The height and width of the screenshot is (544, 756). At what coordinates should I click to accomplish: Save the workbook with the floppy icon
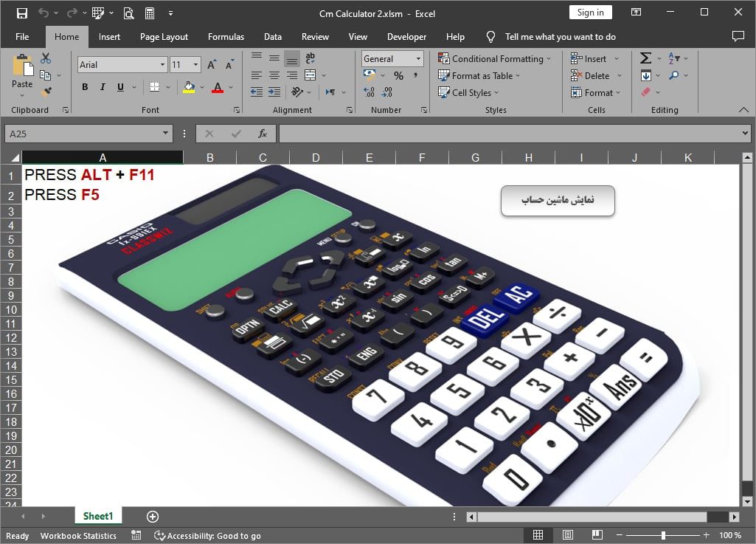(x=21, y=13)
